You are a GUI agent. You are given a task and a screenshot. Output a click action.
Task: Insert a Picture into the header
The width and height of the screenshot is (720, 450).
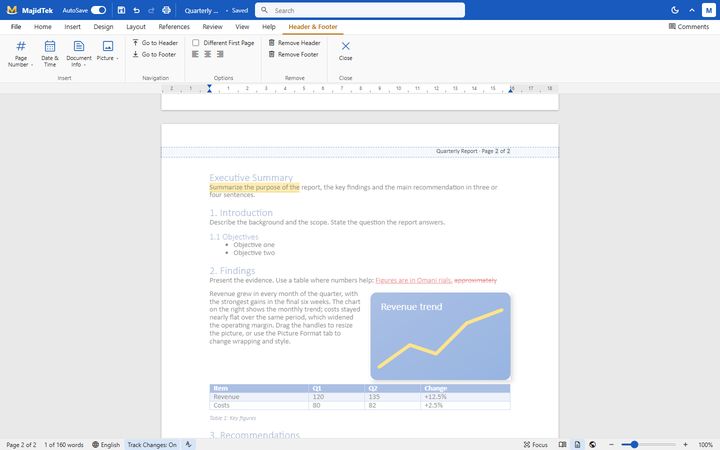tap(107, 51)
